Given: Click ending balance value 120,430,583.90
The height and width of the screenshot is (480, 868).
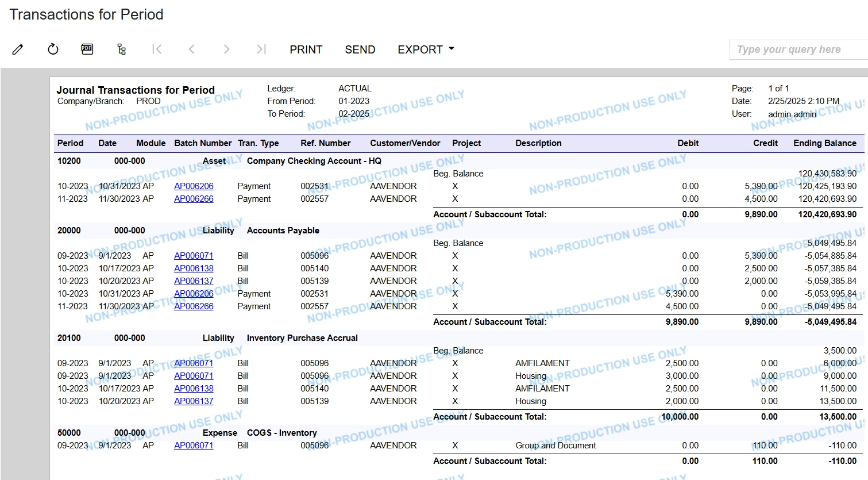Looking at the screenshot, I should tap(827, 174).
